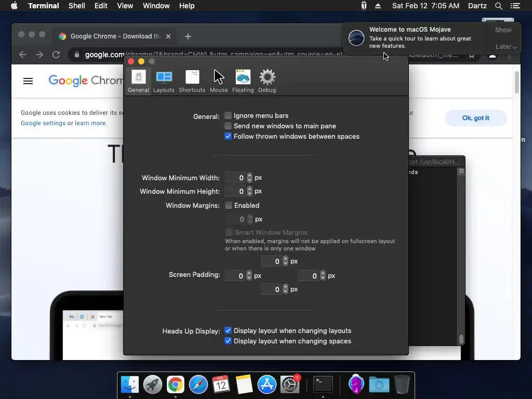Open a new Chrome tab
The height and width of the screenshot is (399, 532).
[188, 36]
